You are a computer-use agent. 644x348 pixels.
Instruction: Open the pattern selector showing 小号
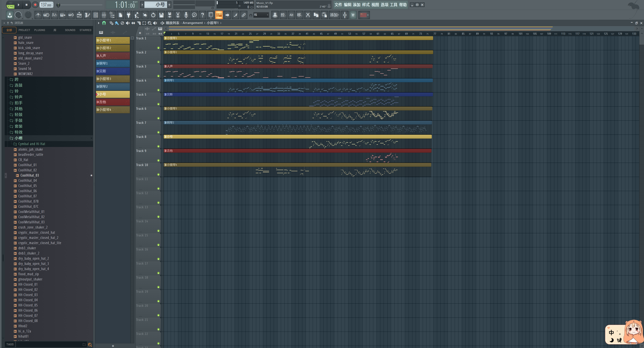pyautogui.click(x=156, y=5)
